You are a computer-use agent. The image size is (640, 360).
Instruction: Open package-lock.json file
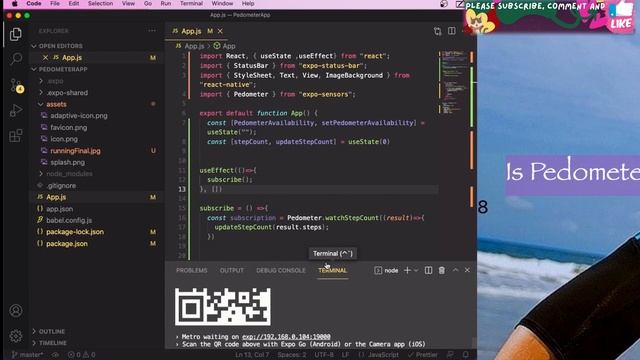(x=75, y=232)
